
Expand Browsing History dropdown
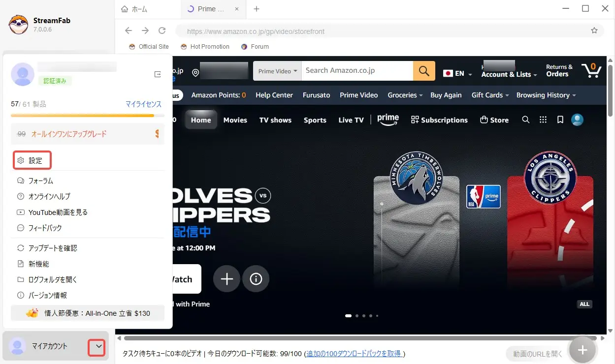[x=546, y=95]
